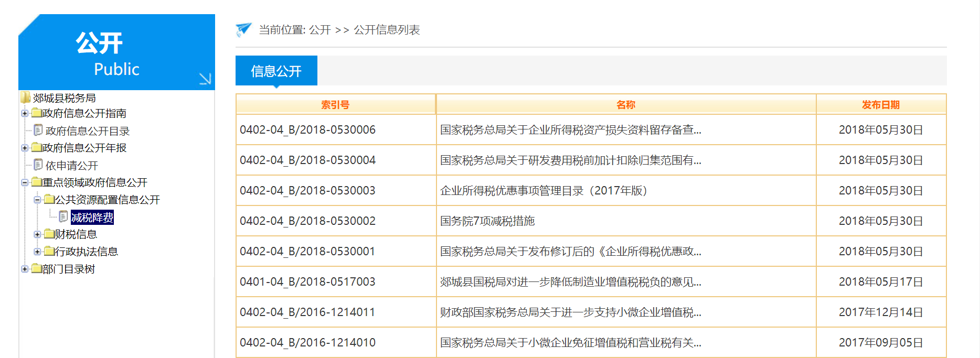
Task: Click the 公开 breadcrumb text
Action: point(319,30)
